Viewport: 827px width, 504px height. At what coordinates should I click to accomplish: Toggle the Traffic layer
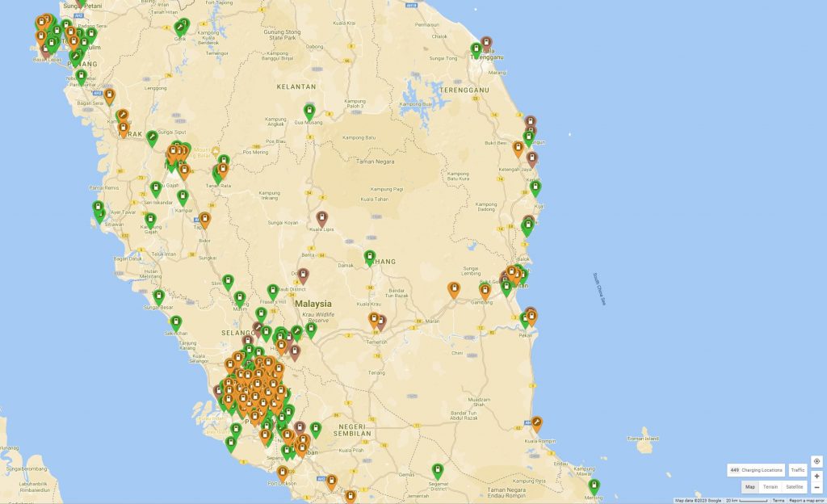(x=798, y=470)
